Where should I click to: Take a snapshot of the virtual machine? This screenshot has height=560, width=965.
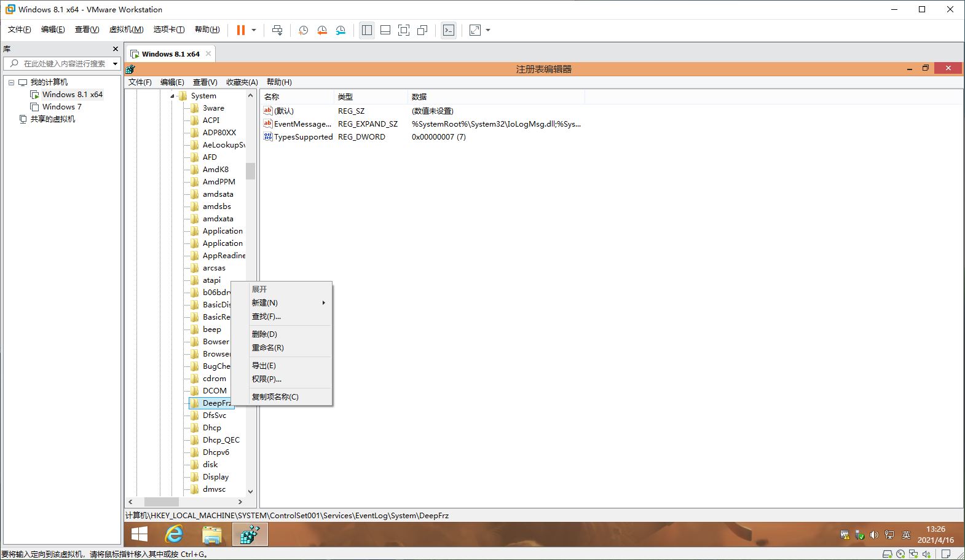(303, 30)
